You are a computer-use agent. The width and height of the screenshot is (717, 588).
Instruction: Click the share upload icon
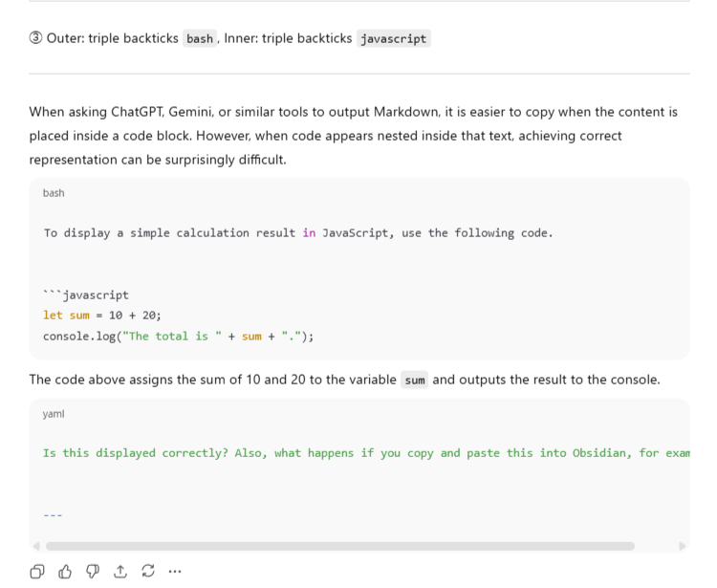(x=120, y=571)
